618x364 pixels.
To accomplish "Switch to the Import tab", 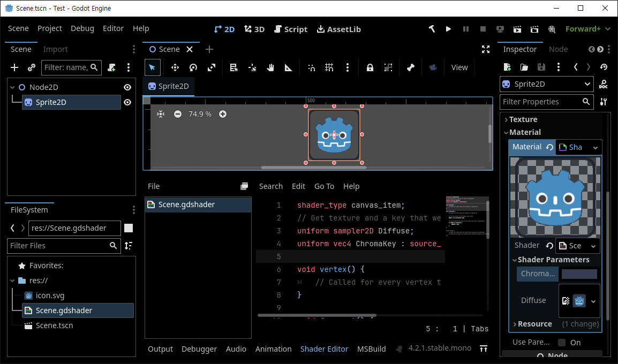I will 55,49.
